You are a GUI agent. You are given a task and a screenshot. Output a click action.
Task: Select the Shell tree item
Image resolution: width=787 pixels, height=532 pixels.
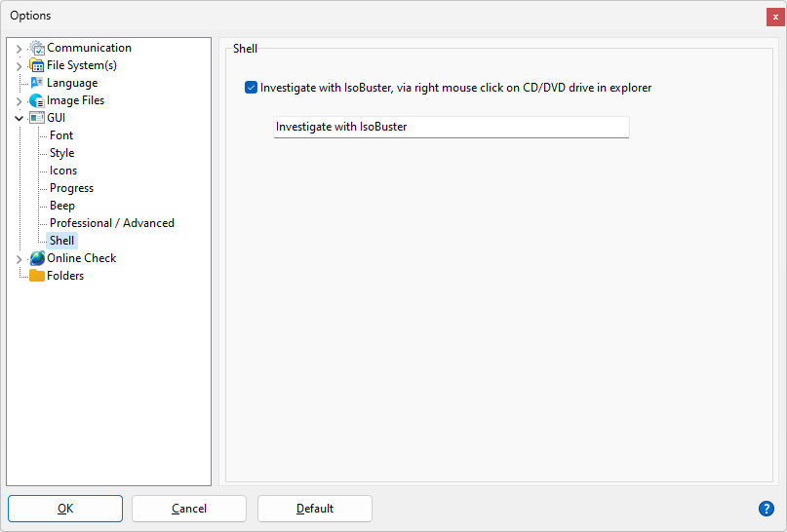coord(61,241)
